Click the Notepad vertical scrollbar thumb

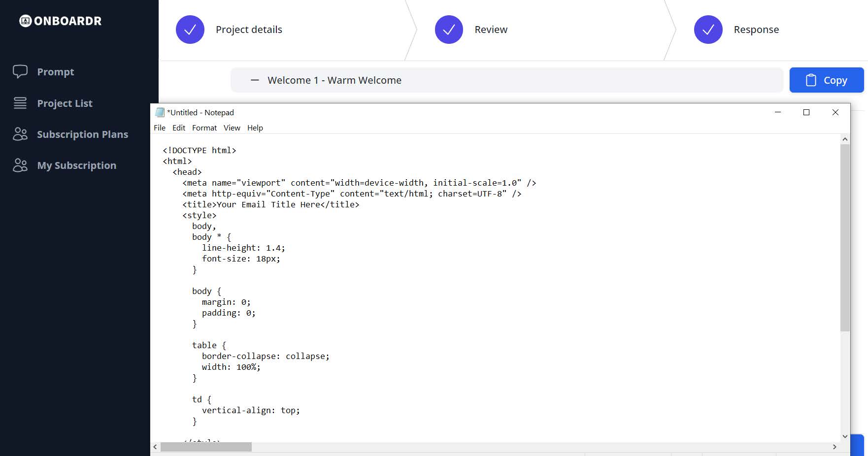(845, 238)
